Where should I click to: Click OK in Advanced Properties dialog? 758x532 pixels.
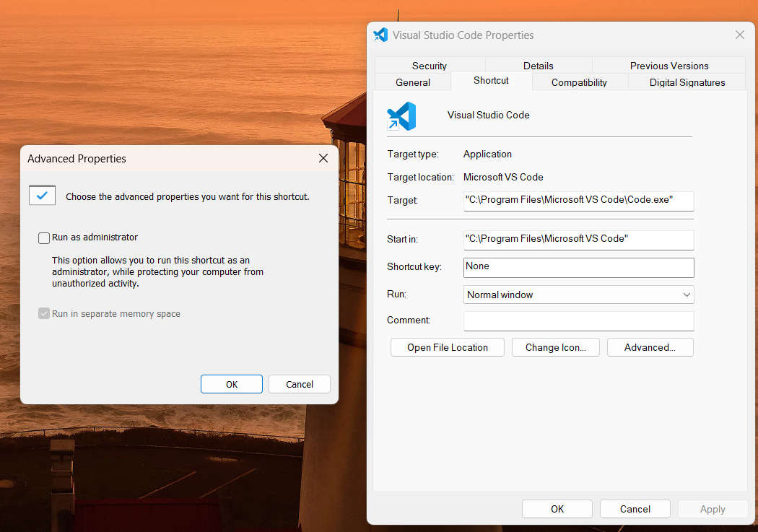[232, 384]
